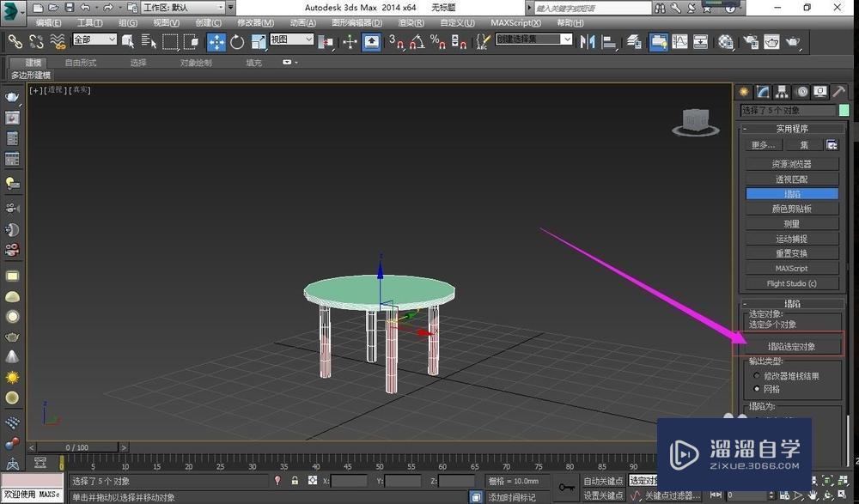Open the named selection set dropdown
The height and width of the screenshot is (504, 859).
pos(533,39)
